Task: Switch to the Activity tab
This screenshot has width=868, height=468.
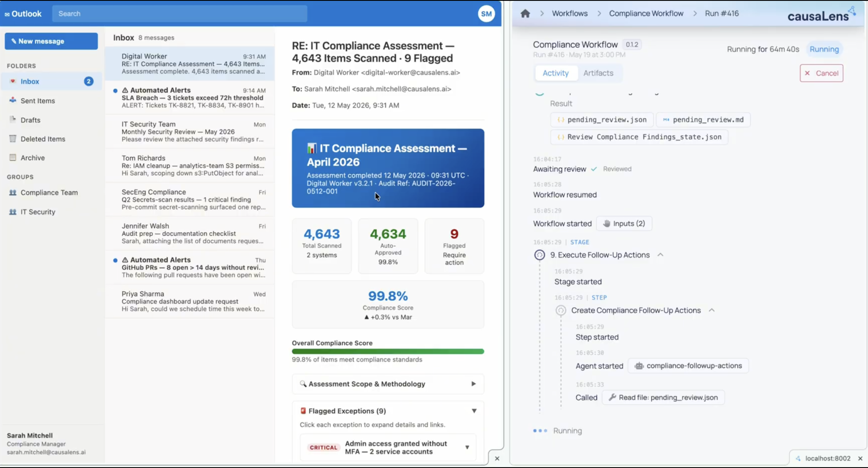Action: tap(556, 73)
